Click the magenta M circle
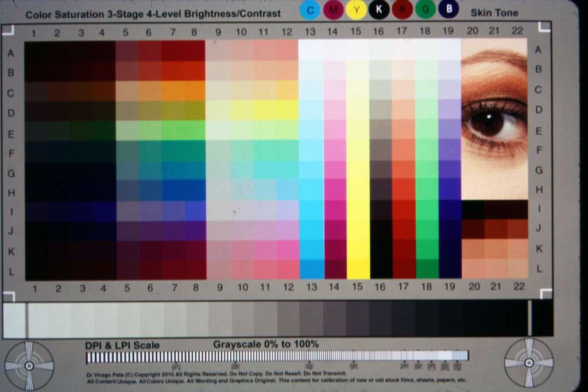 333,10
